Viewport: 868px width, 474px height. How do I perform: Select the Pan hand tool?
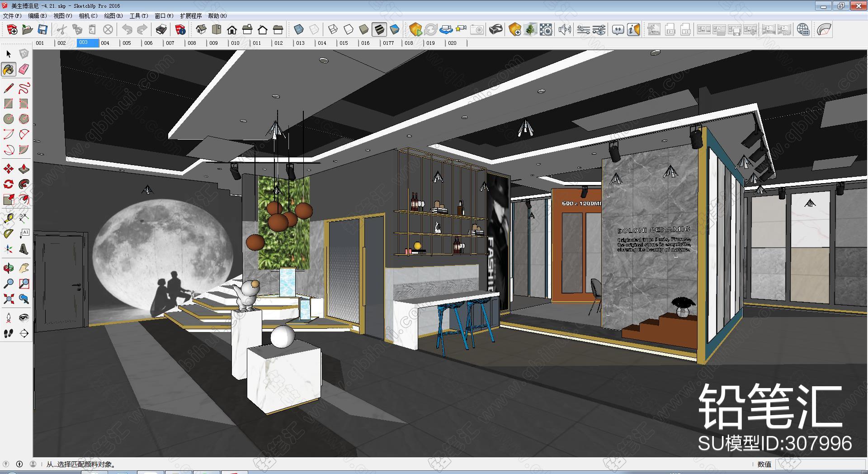[24, 268]
